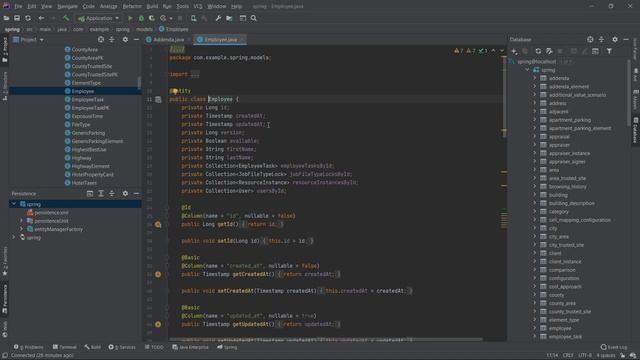Expand addenda table in Database tree
Image resolution: width=640 pixels, height=360 pixels.
click(x=535, y=78)
